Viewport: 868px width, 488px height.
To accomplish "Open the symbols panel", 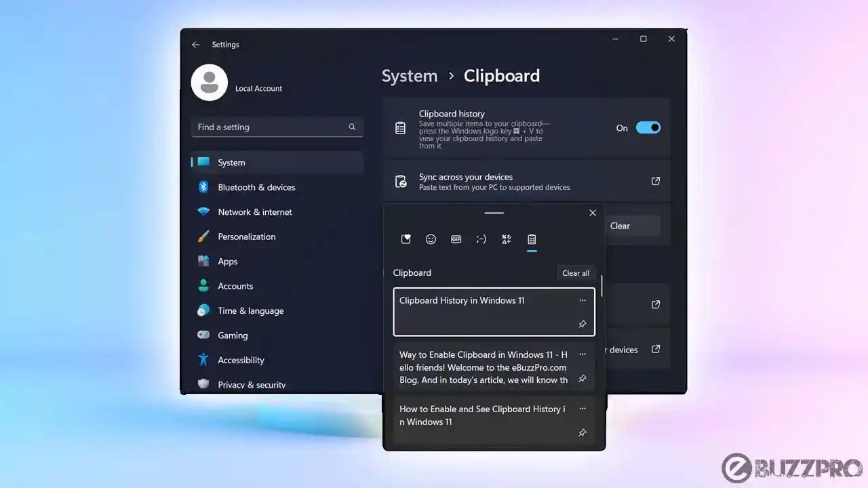I will 506,239.
